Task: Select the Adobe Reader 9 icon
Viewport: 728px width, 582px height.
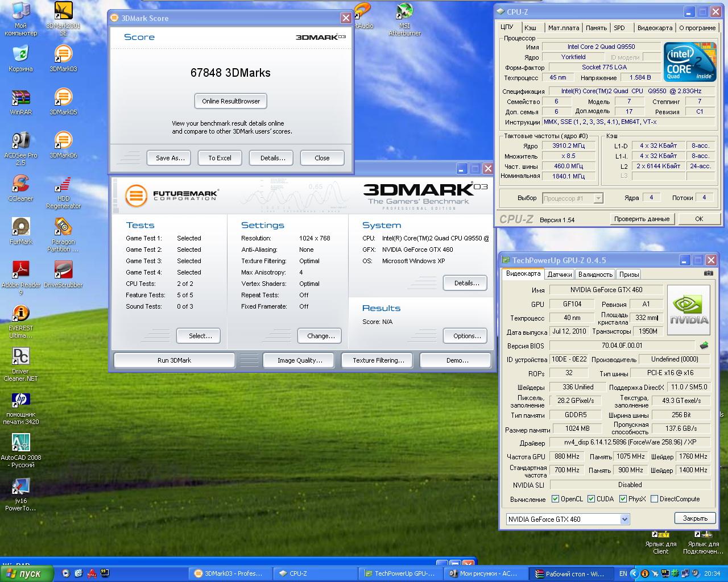Action: [x=21, y=278]
